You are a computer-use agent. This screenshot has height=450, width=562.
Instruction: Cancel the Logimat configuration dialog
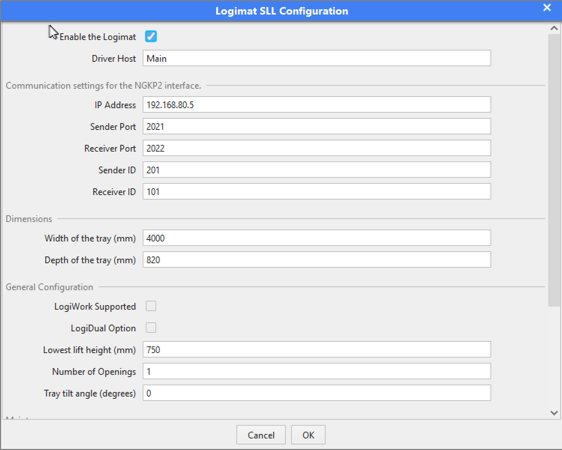point(261,435)
